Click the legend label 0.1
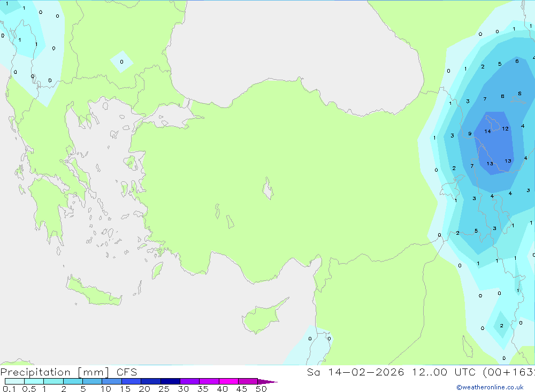This screenshot has width=535, height=392. [9, 389]
